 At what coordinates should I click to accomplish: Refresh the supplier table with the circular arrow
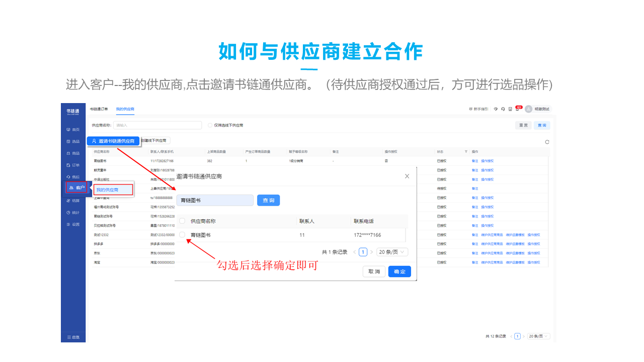coord(547,142)
